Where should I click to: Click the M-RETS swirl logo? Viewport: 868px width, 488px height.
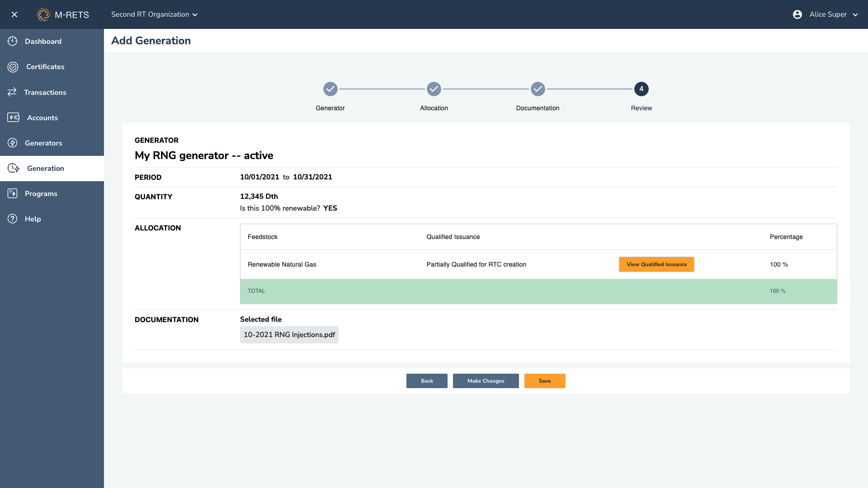[43, 14]
